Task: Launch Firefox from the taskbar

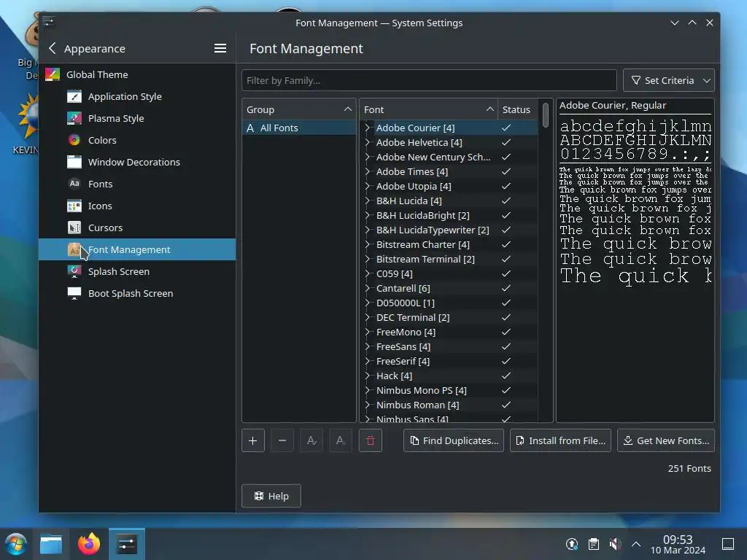Action: pos(89,544)
